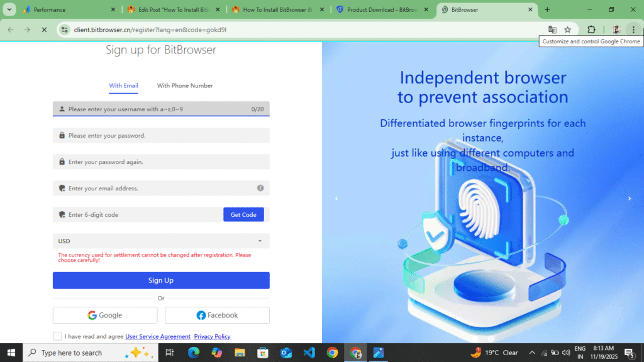This screenshot has width=644, height=362.
Task: Click the right carousel arrow on the banner
Action: click(x=630, y=198)
